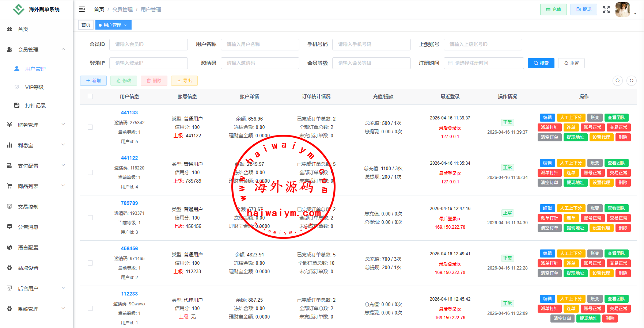Open the 注册时间 date picker
This screenshot has height=328, width=644.
pyautogui.click(x=484, y=63)
